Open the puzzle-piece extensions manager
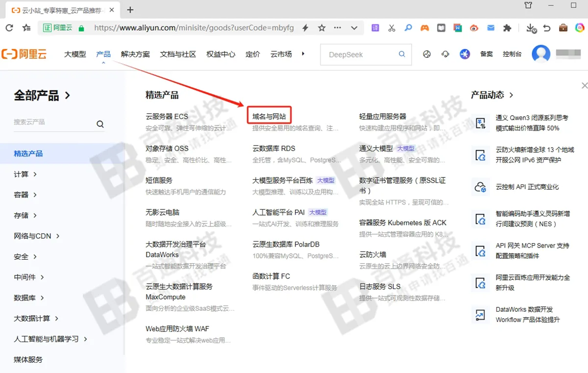588x373 pixels. tap(507, 28)
